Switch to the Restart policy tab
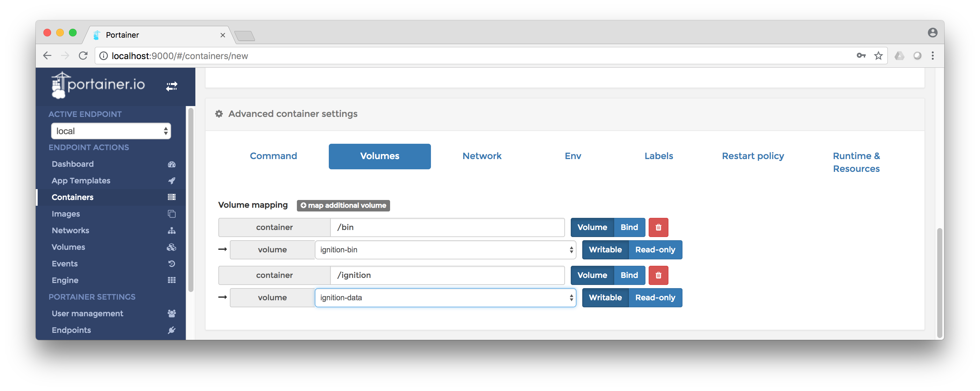This screenshot has width=980, height=391. coord(753,156)
